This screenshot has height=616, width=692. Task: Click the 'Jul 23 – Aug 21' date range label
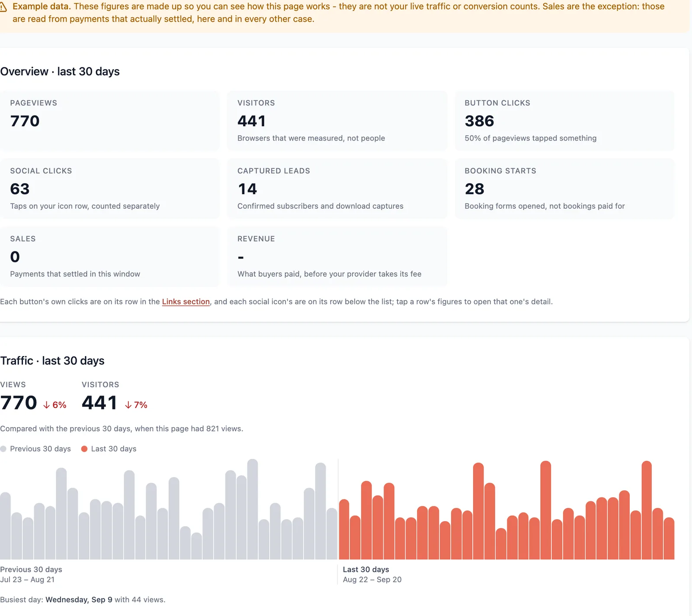[x=27, y=580]
